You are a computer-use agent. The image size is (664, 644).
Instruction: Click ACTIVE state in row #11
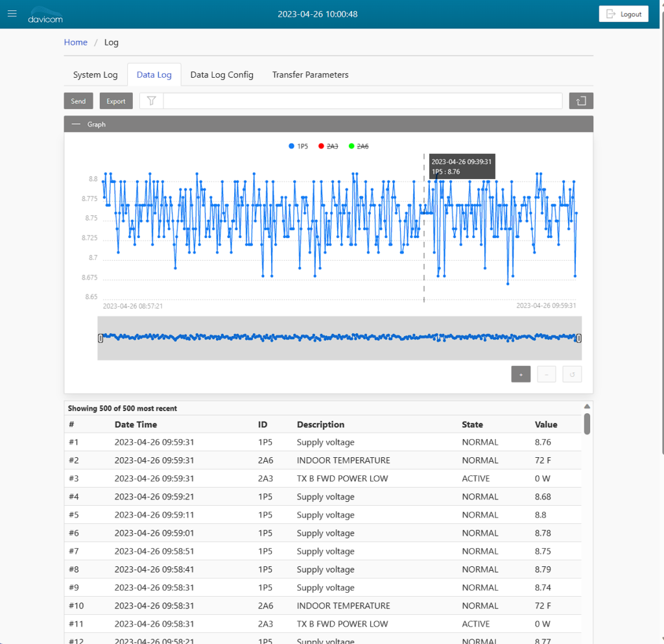(x=475, y=624)
